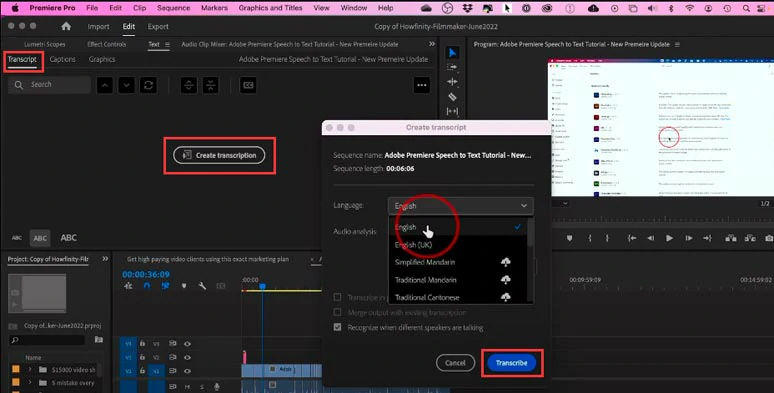Click the CC create captions icon
The image size is (774, 393).
pos(248,85)
